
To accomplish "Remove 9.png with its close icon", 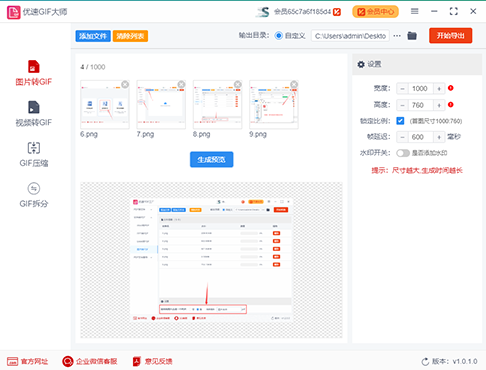I will coord(294,84).
